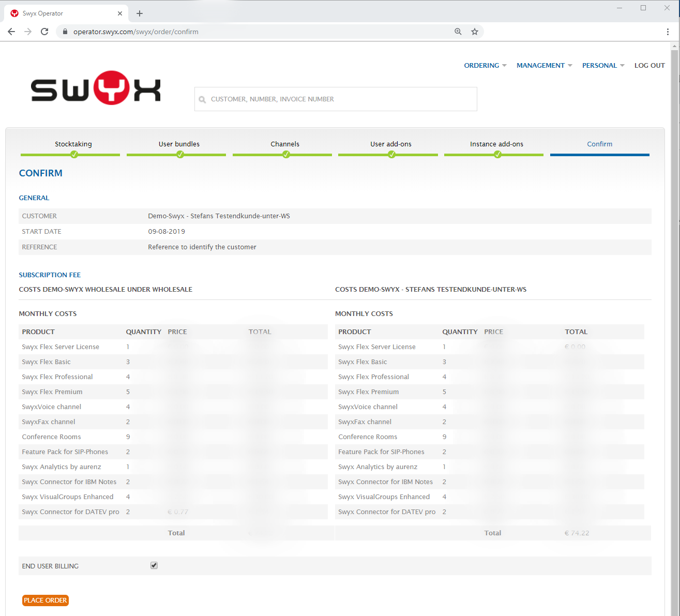Open the Chrome three-dot menu
Screen dimensions: 680x616
[668, 32]
